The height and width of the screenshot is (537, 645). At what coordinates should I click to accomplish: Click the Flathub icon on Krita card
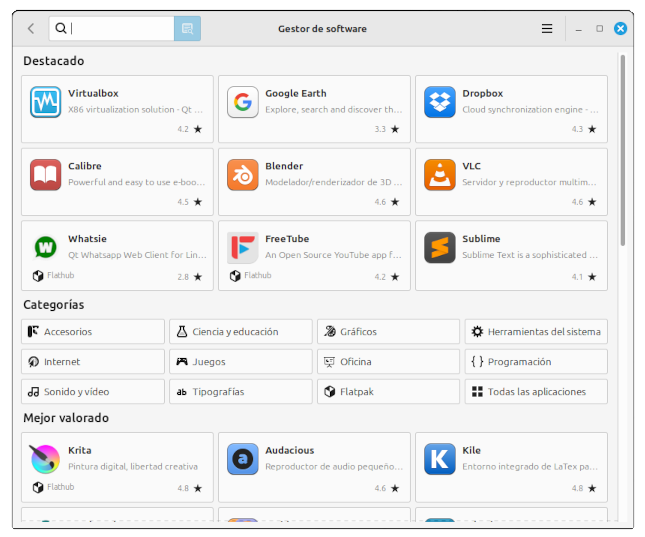click(38, 487)
